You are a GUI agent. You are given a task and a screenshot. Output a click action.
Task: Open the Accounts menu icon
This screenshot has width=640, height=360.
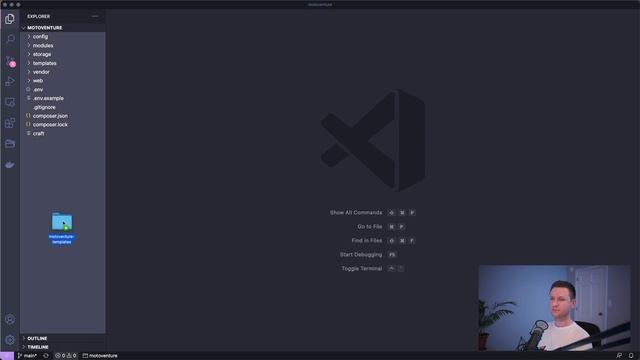click(10, 319)
